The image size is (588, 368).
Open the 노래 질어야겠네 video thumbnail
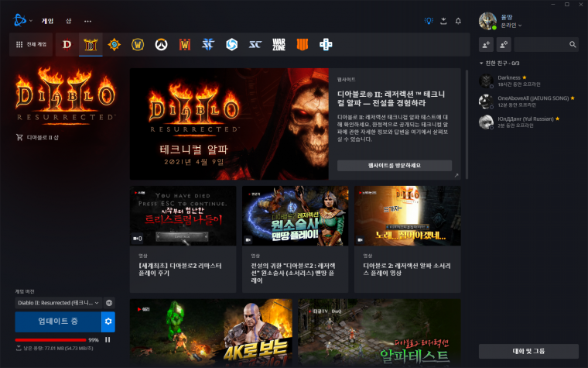(x=408, y=216)
